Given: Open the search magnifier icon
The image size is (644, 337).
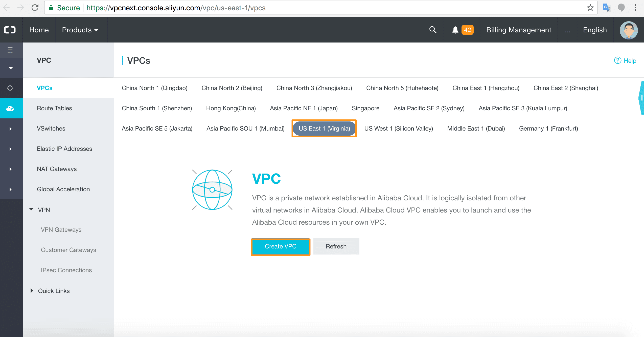Looking at the screenshot, I should click(433, 30).
